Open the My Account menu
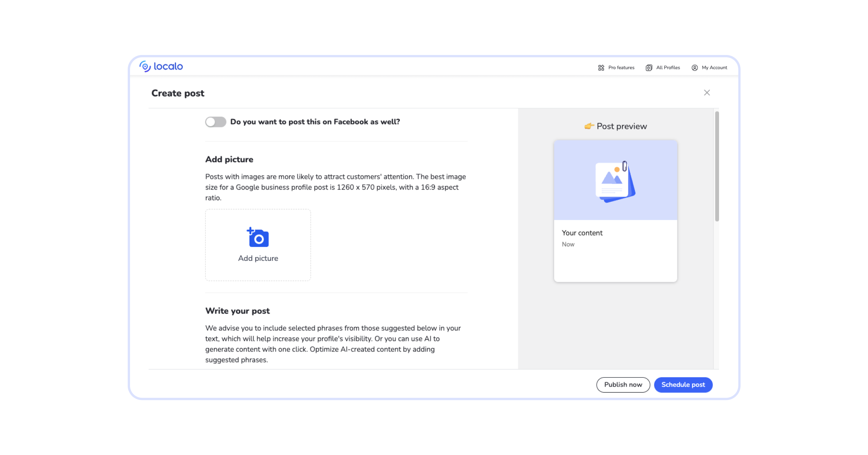 point(714,68)
